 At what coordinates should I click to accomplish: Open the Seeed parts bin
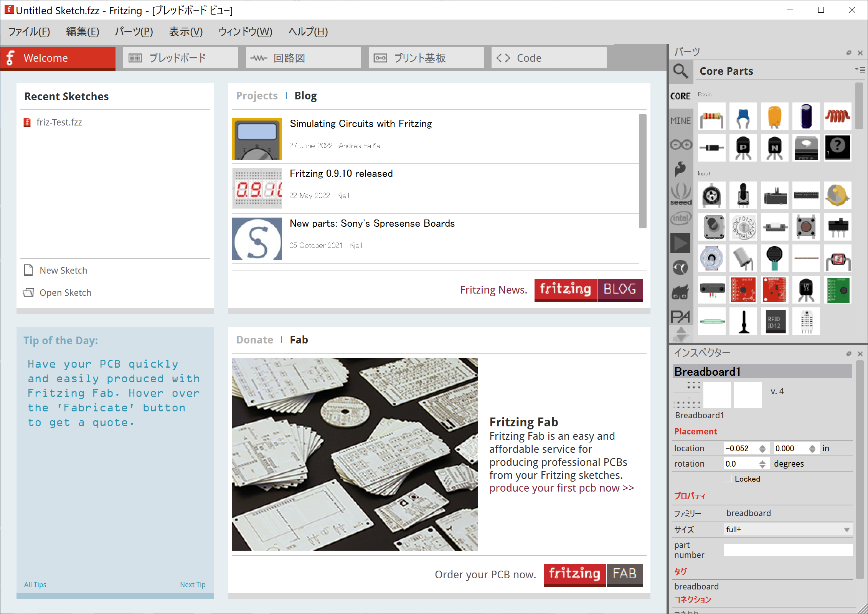(681, 195)
